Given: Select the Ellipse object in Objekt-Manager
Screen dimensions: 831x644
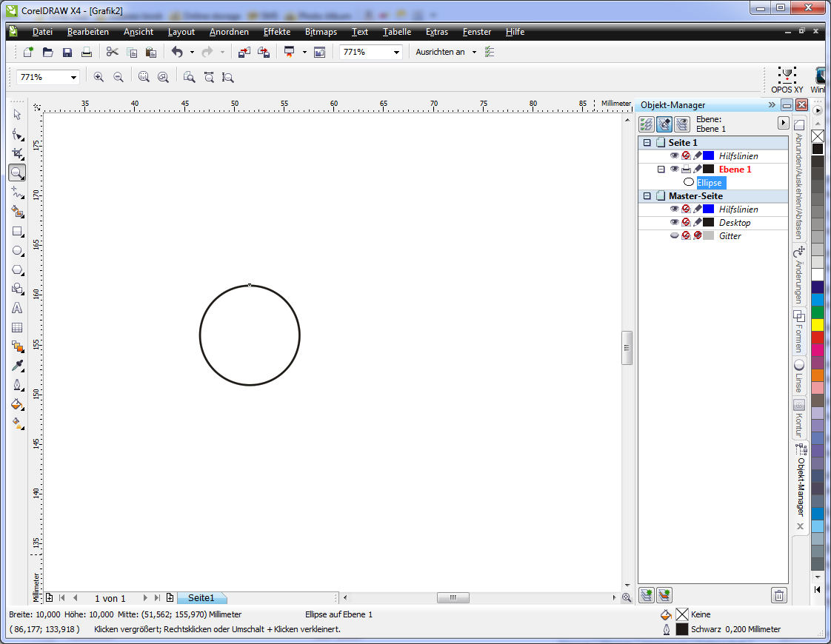Looking at the screenshot, I should pyautogui.click(x=709, y=183).
